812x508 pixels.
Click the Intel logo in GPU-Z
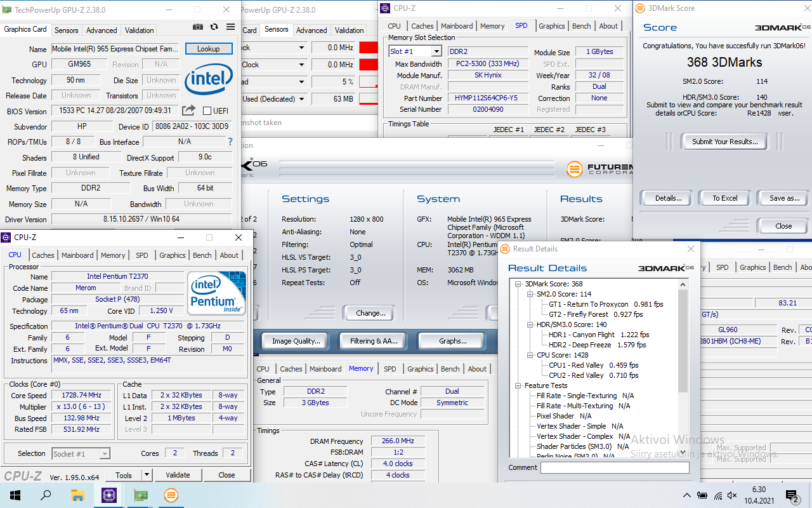(209, 79)
